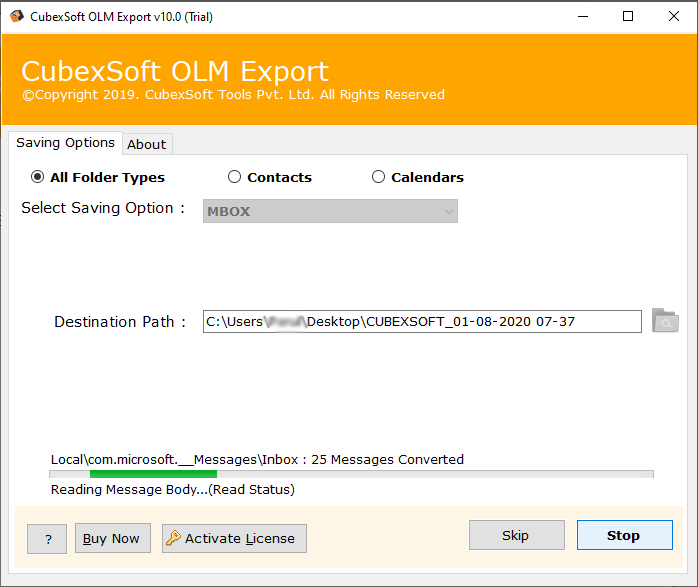Click the 'Destination Path :' label
Viewport: 698px width, 587px height.
click(x=120, y=322)
